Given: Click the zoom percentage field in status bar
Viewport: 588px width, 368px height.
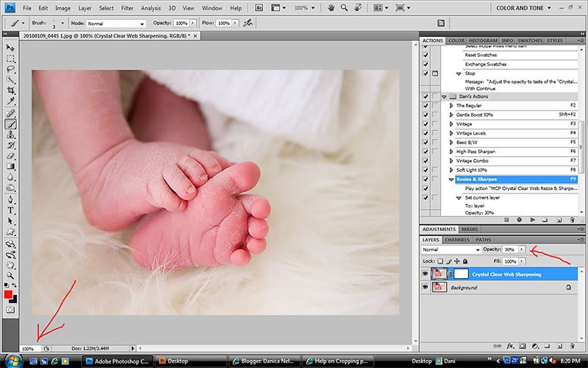Looking at the screenshot, I should tap(29, 348).
